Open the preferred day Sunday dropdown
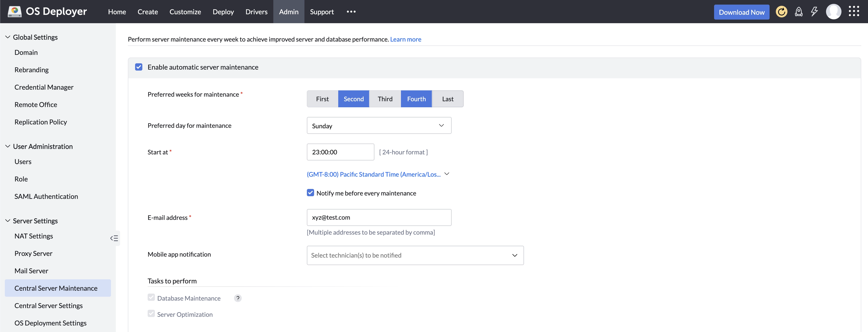The image size is (868, 332). (x=379, y=125)
